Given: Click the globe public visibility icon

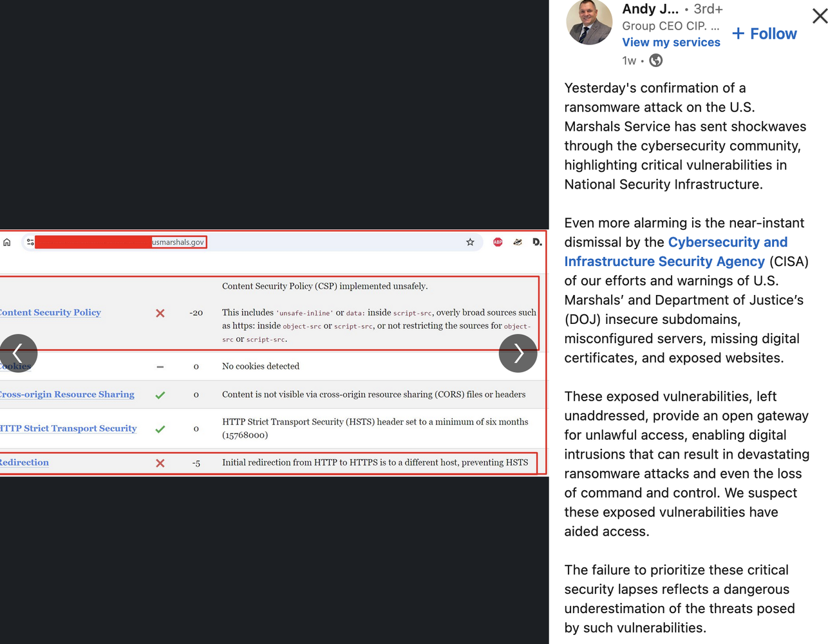Looking at the screenshot, I should (655, 61).
